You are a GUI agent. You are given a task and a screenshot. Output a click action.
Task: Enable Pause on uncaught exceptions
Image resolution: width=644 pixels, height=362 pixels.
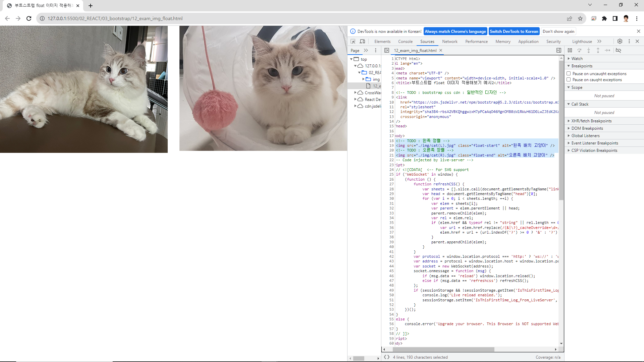[x=569, y=73]
